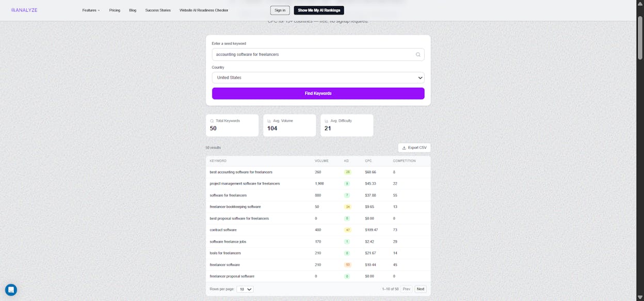Open the Rows per page selector
Viewport: 644px width, 301px height.
pyautogui.click(x=245, y=289)
